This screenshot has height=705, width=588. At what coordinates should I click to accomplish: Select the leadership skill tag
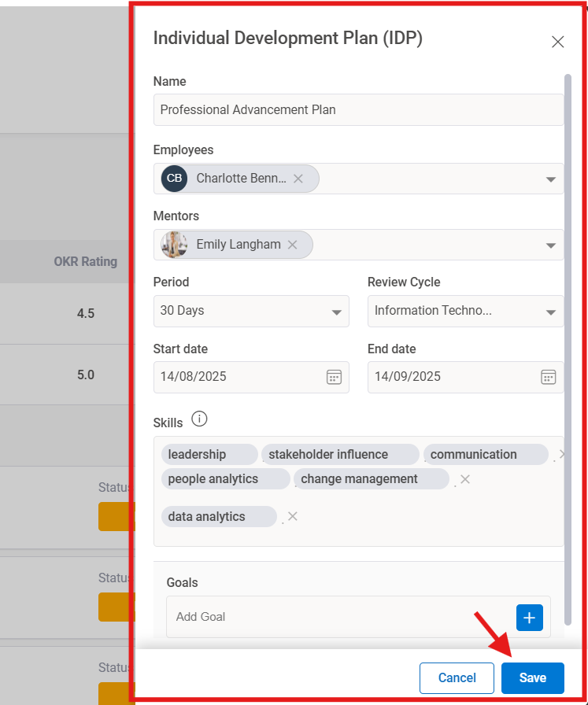point(209,455)
